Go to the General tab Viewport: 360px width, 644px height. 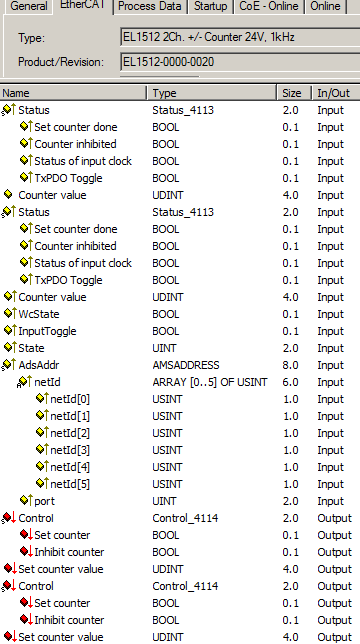28,6
